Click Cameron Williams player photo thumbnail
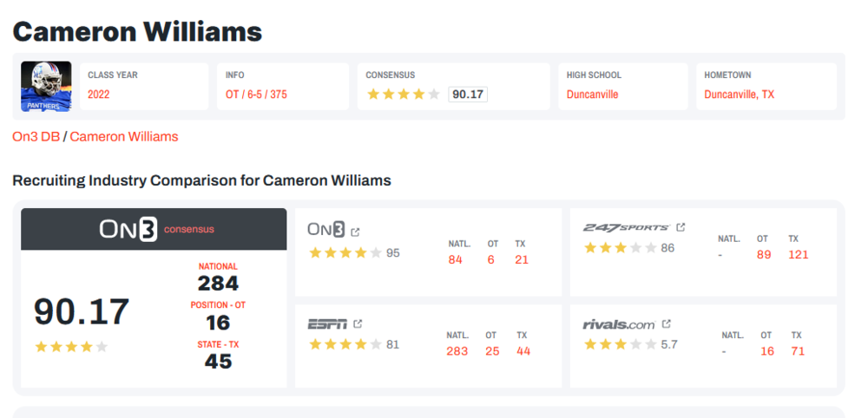868x418 pixels. click(46, 87)
